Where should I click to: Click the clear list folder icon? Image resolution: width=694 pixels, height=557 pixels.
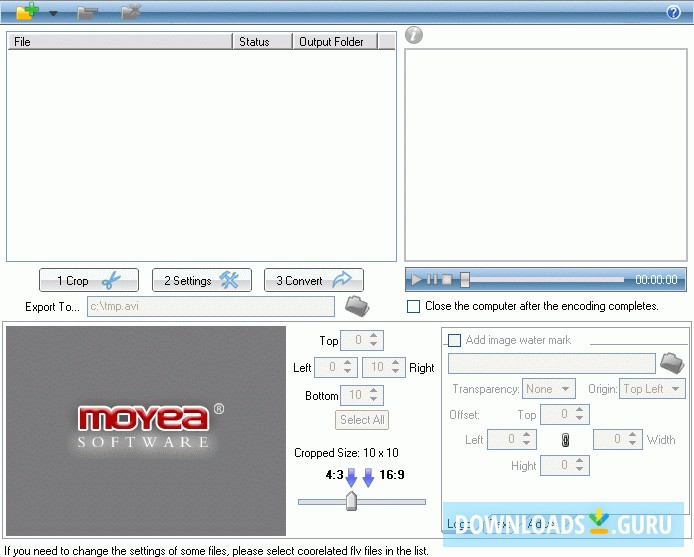click(131, 12)
